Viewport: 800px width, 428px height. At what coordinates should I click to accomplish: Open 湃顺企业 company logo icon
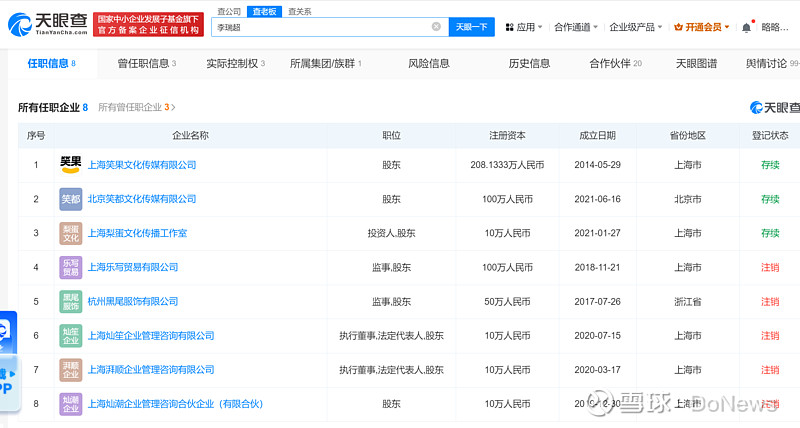pyautogui.click(x=70, y=370)
